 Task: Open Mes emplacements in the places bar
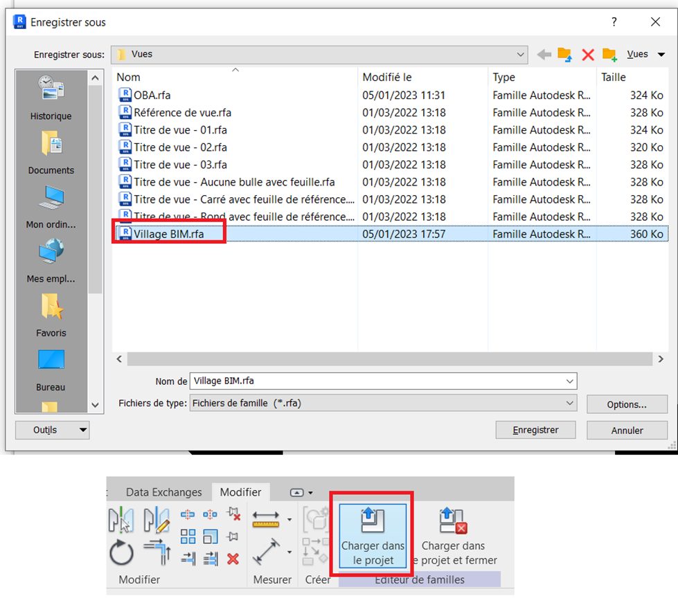pos(51,261)
